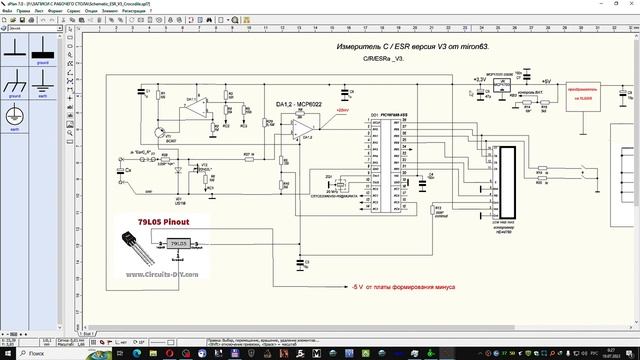640x360 pixels.
Task: Open the Сервис menu
Action: pos(73,11)
